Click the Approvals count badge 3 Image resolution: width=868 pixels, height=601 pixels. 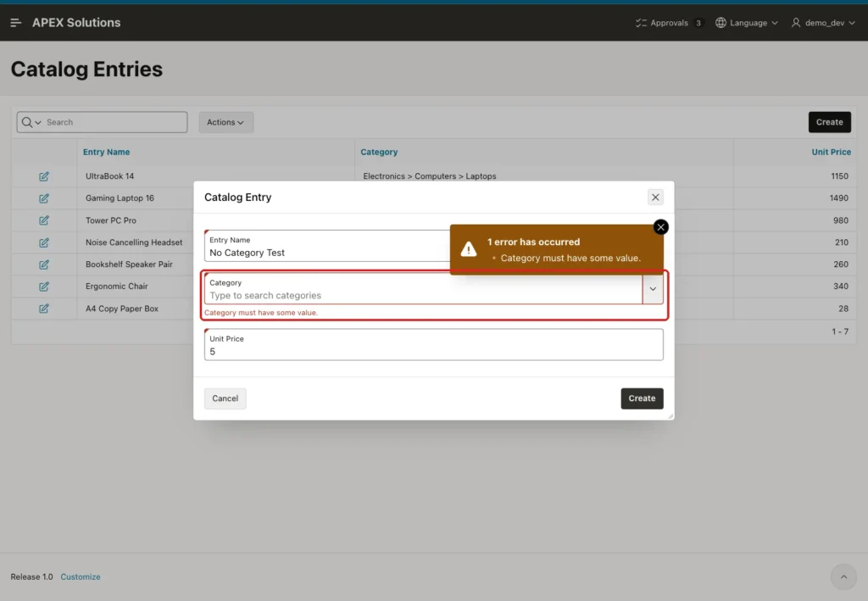click(x=698, y=23)
